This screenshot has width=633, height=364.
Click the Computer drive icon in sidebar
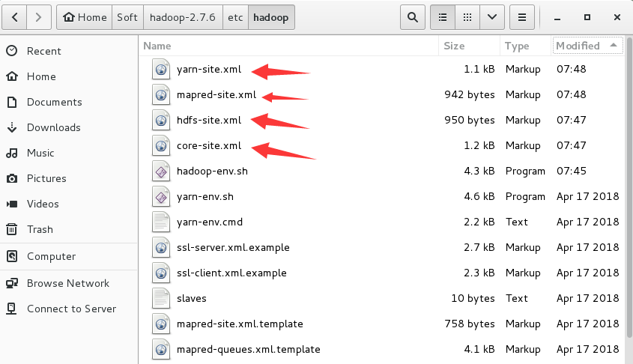12,256
